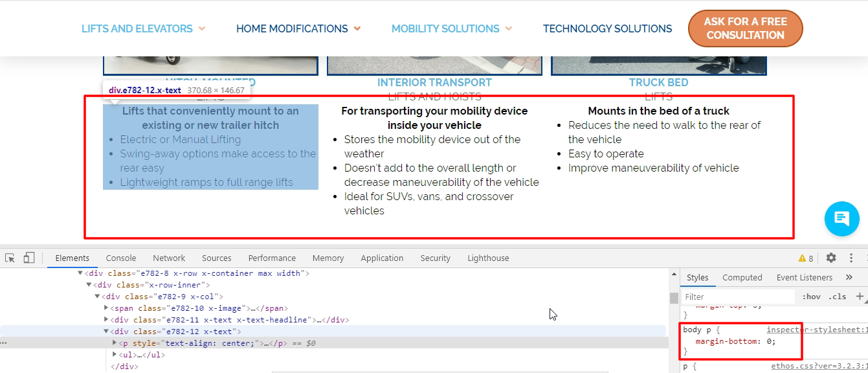The width and height of the screenshot is (868, 373).
Task: Open the DevTools three-dot customize menu
Action: (x=851, y=258)
